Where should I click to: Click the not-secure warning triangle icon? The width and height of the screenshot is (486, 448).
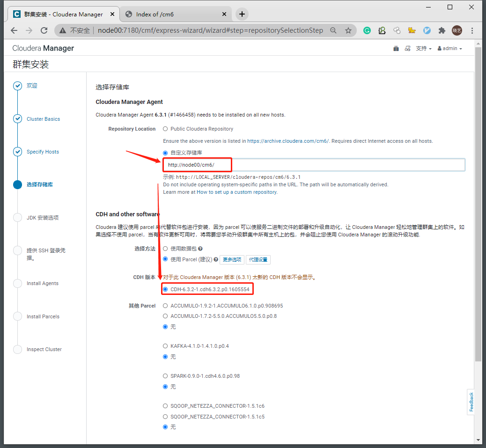pos(63,30)
